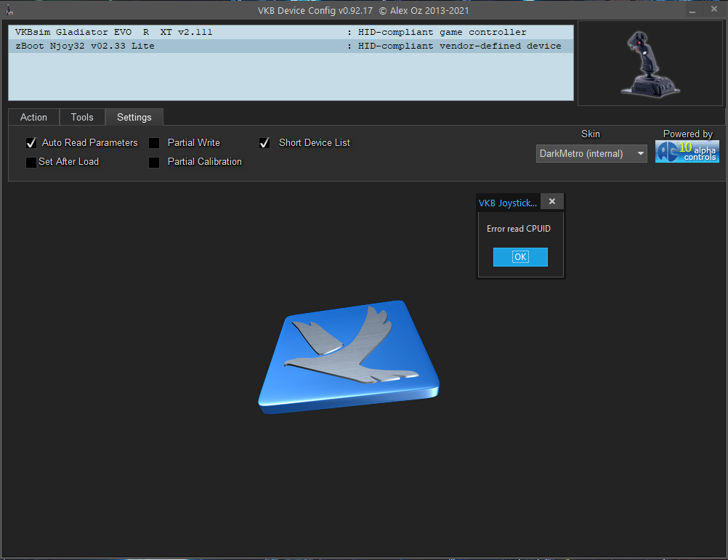Enable Partial Write checkbox

click(x=154, y=143)
